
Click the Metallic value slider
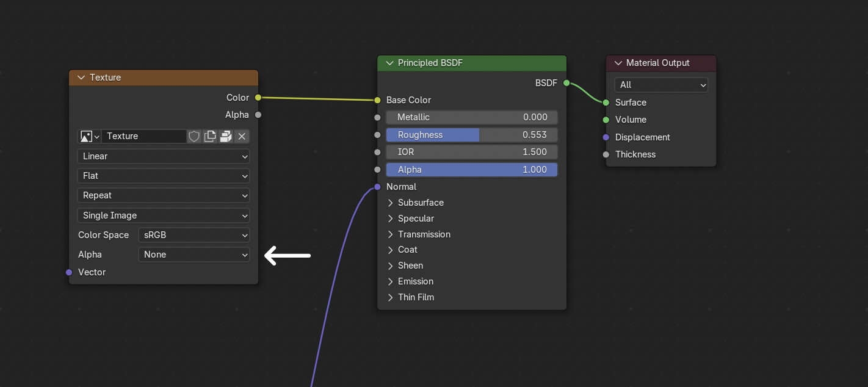[472, 117]
